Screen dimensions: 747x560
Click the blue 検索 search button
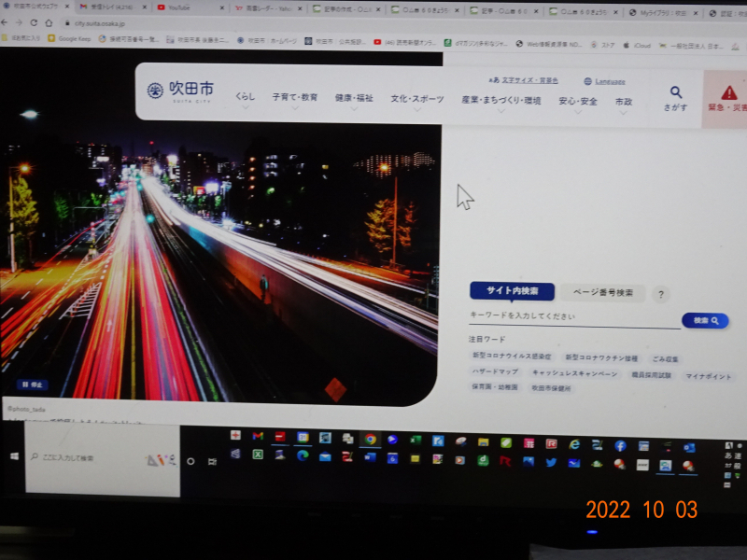(x=705, y=321)
